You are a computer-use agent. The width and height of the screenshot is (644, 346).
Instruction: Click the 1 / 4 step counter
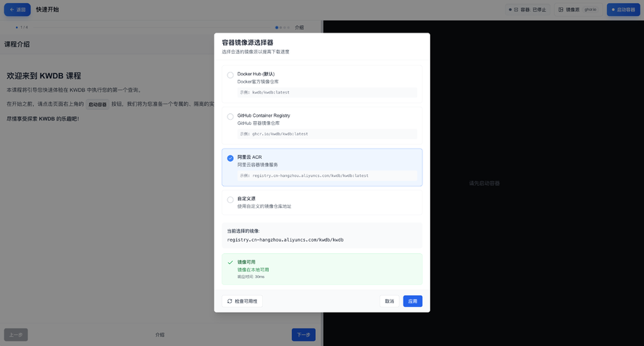(24, 28)
